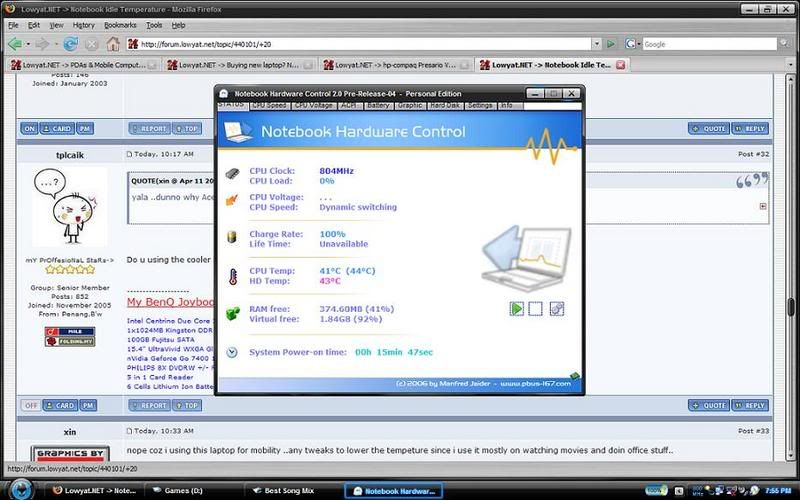Click the green RAM free icon

[232, 314]
